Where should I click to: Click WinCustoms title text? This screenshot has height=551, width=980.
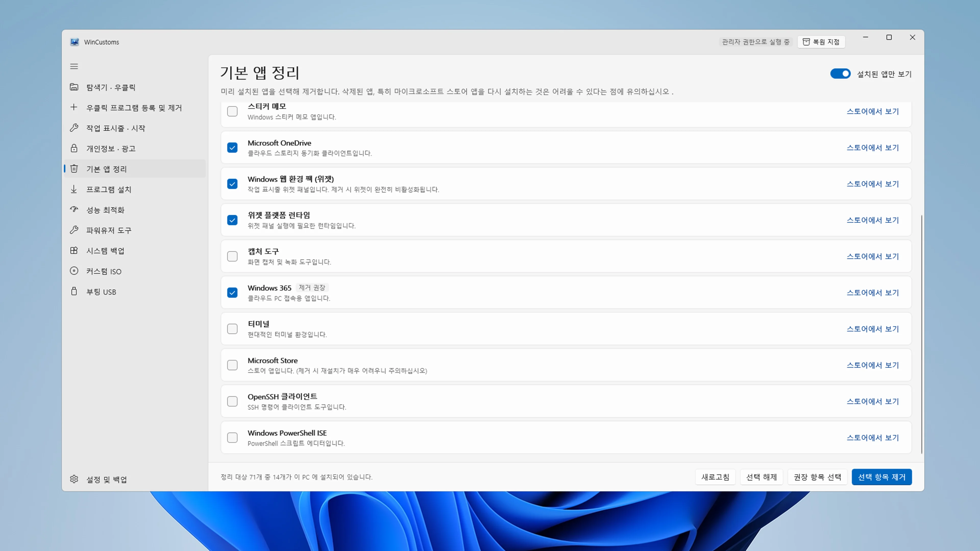(102, 42)
